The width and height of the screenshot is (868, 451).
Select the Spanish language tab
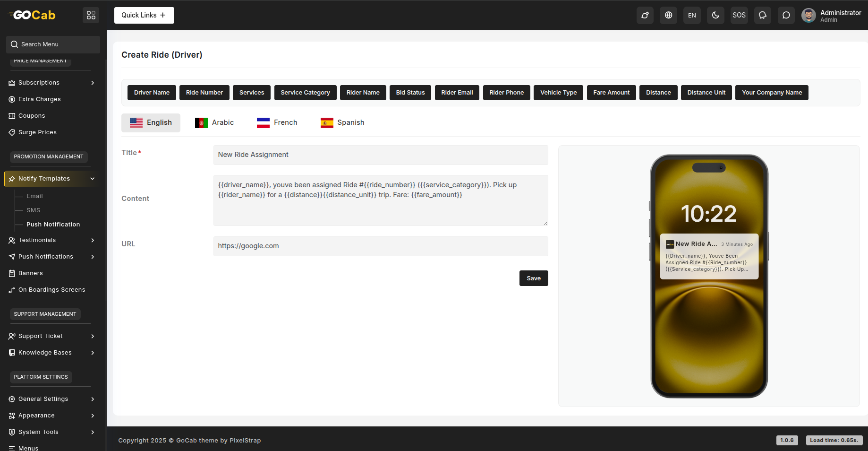pyautogui.click(x=342, y=122)
